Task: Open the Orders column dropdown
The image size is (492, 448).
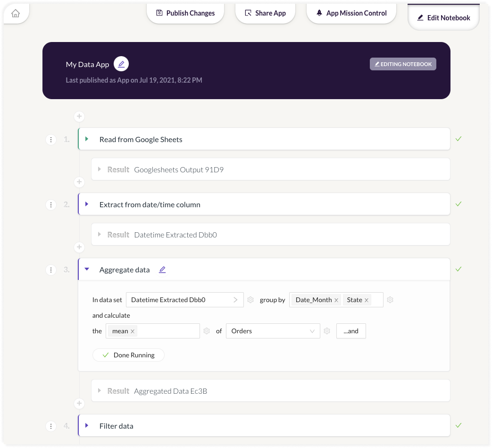Action: click(273, 331)
